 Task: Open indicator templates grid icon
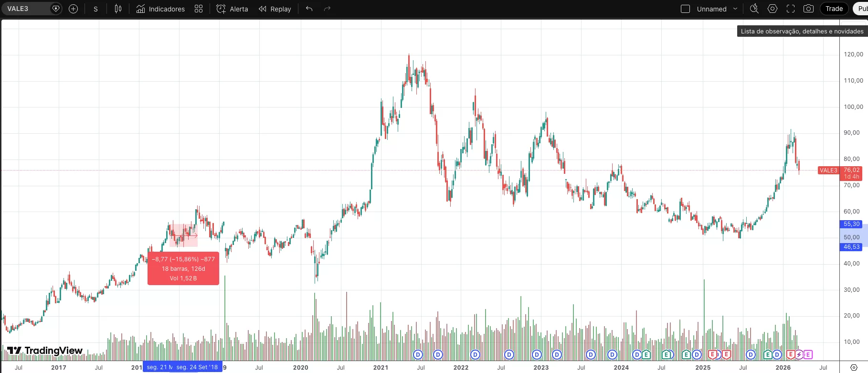(x=199, y=9)
